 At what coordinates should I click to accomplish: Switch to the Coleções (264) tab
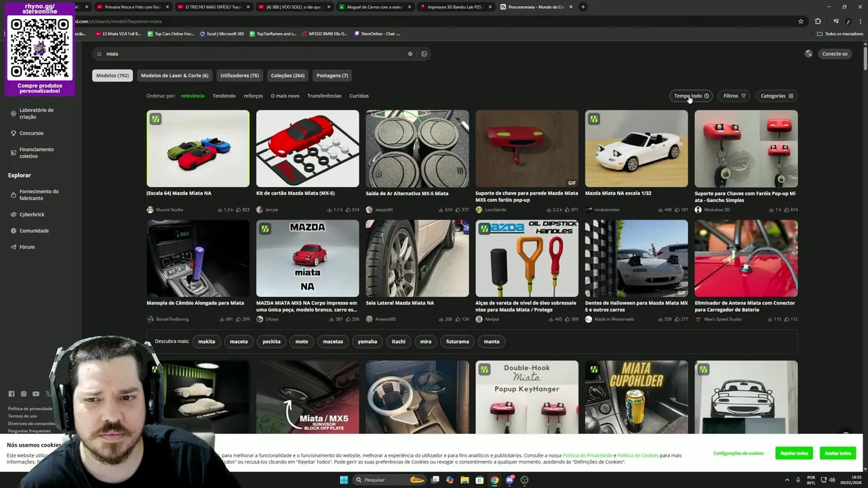pos(288,75)
